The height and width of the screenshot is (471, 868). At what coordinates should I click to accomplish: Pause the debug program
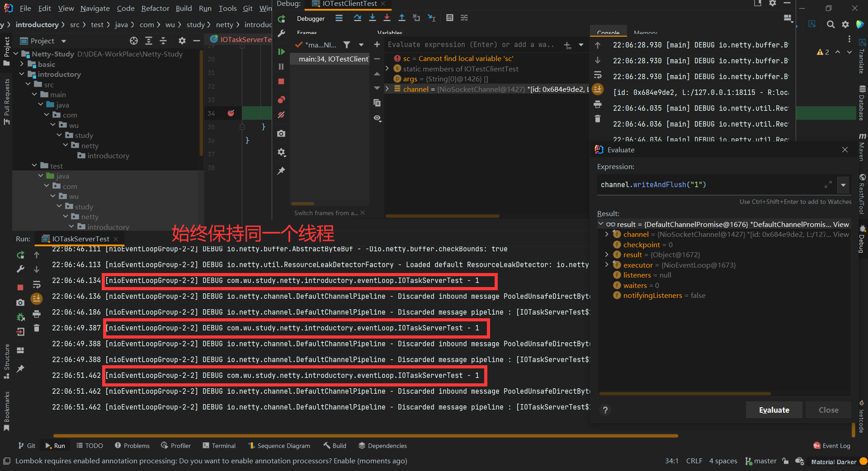(x=281, y=67)
